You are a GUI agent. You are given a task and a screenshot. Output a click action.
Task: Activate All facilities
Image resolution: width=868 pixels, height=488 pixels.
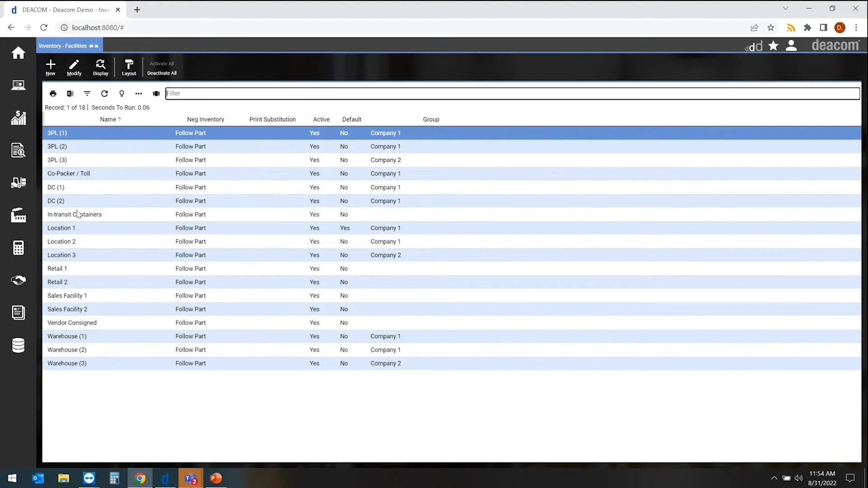pyautogui.click(x=162, y=63)
